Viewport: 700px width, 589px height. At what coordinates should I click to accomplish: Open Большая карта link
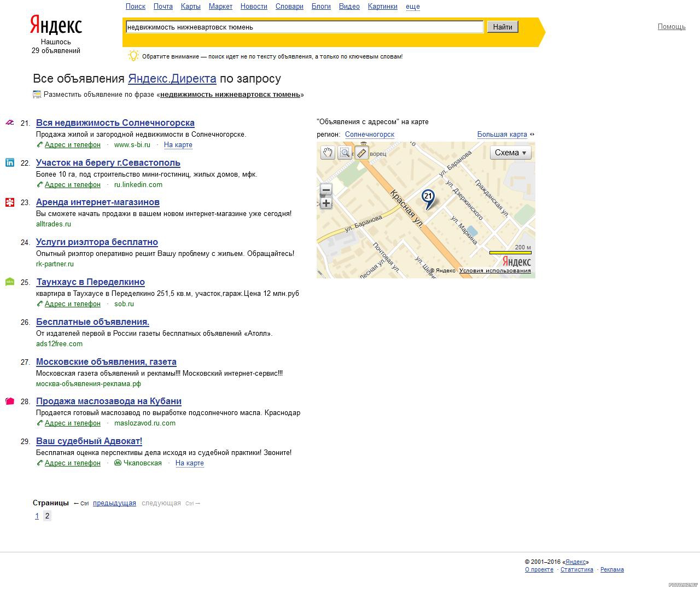tap(502, 134)
